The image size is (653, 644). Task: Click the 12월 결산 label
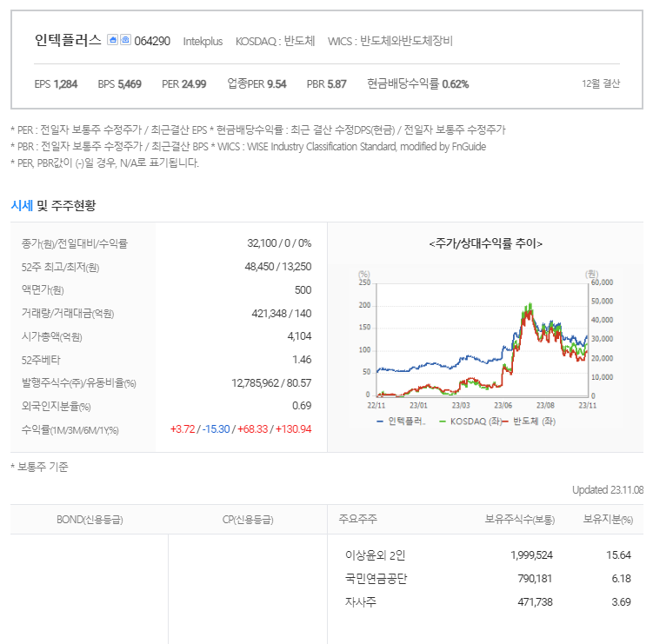point(601,83)
